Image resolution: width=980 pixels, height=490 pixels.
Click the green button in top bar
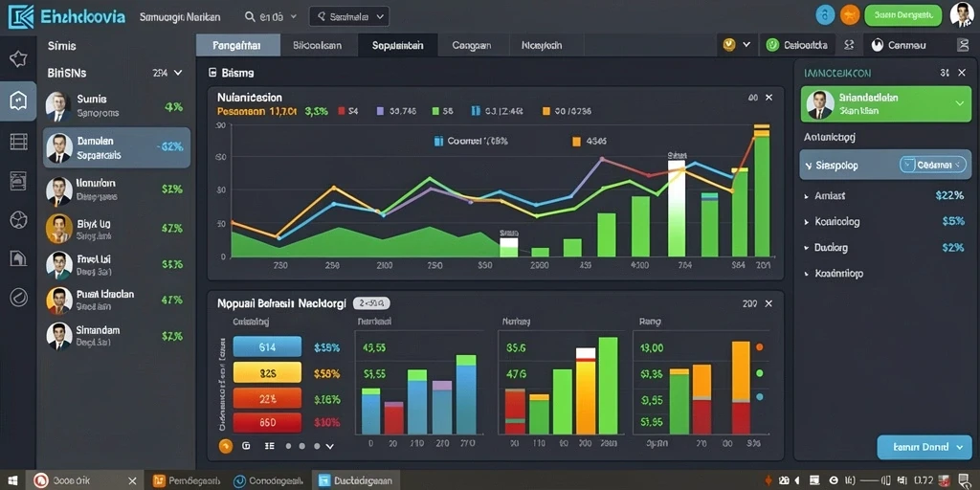pos(903,15)
